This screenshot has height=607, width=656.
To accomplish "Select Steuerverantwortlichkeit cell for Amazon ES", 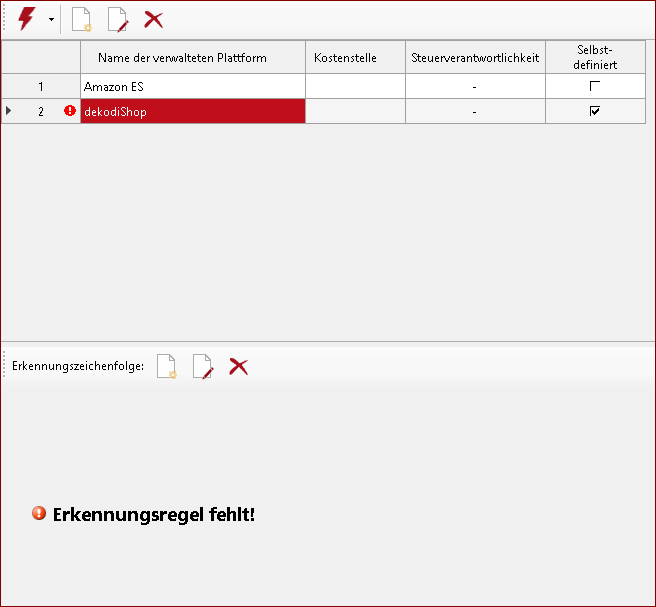I will 475,87.
